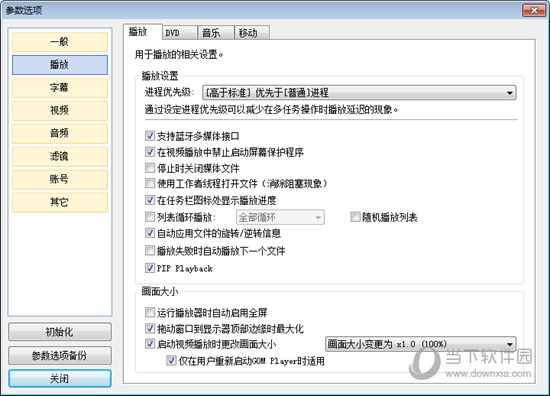This screenshot has height=396, width=550.
Task: Open the 进程优先级 dropdown
Action: pyautogui.click(x=359, y=93)
